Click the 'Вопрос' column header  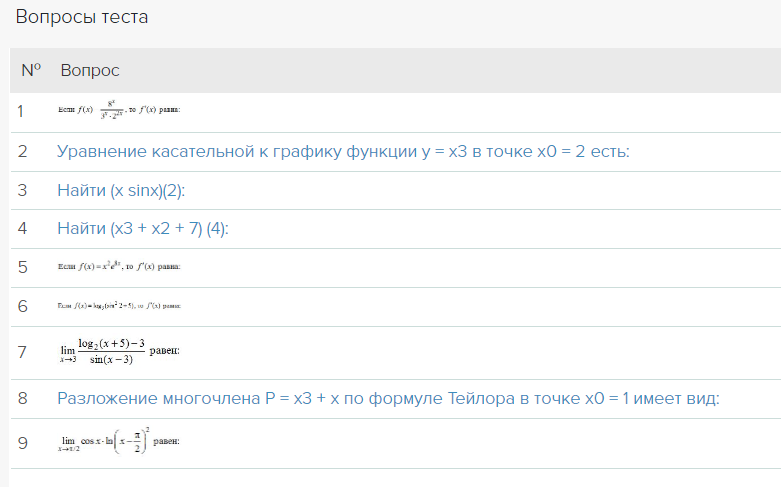tap(90, 71)
